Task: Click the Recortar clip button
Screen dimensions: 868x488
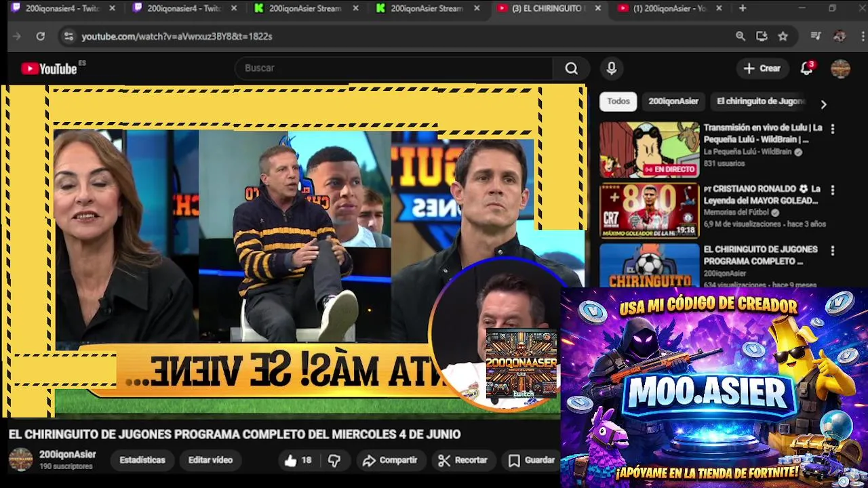Action: coord(462,460)
